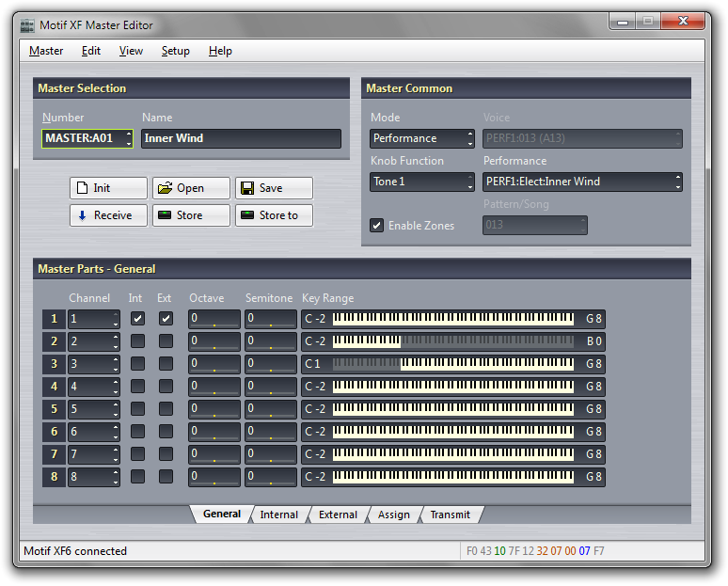
Task: Open the Performance selection dropdown
Action: (x=582, y=182)
